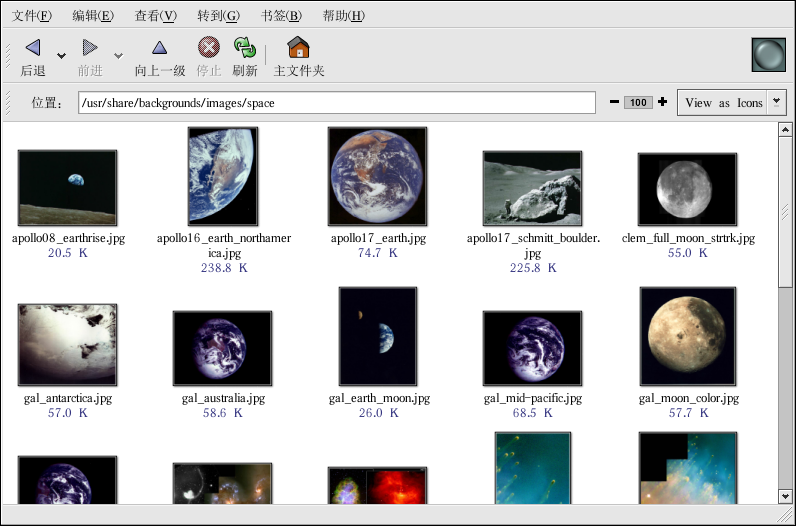Open the Forward history dropdown arrow
The height and width of the screenshot is (526, 796).
pos(118,56)
